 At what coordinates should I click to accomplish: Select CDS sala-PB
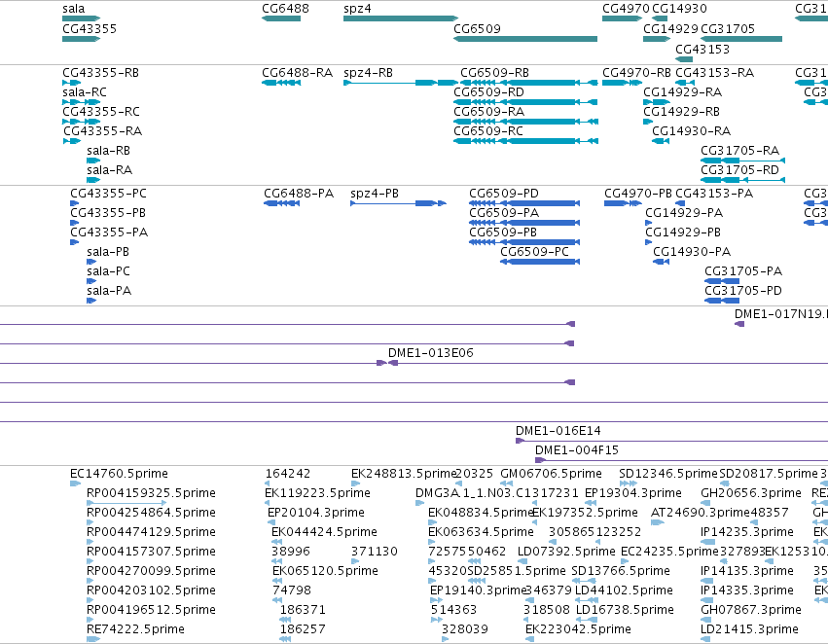(91, 262)
